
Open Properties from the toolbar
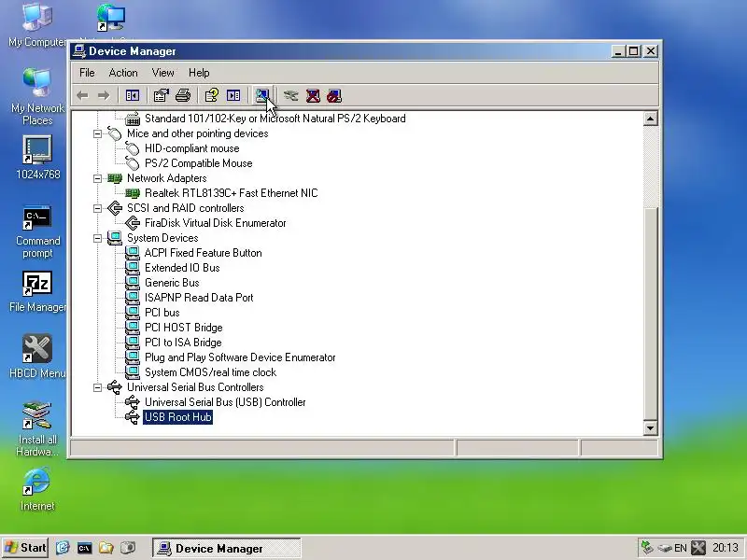tap(161, 96)
